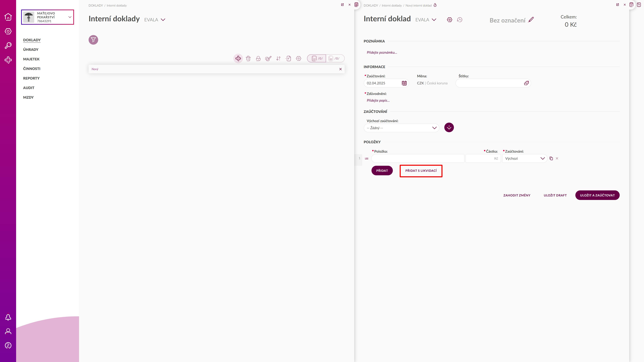Open list settings hexagon icon in toolbar

(299, 59)
